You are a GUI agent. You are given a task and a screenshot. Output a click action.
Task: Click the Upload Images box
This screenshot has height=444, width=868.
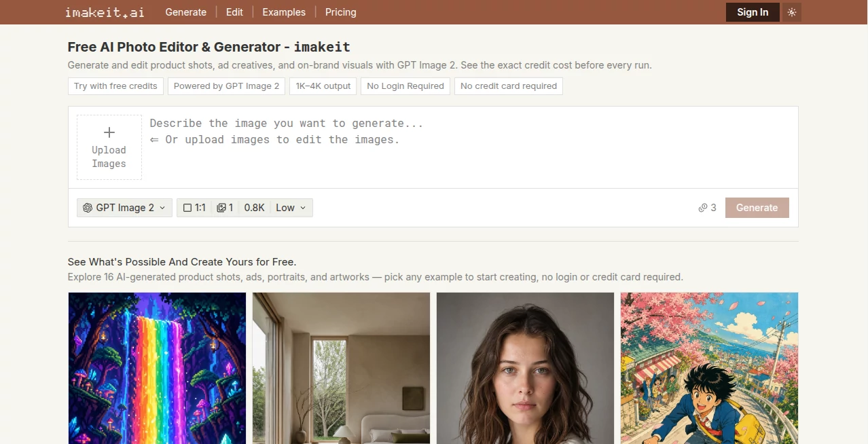tap(109, 147)
